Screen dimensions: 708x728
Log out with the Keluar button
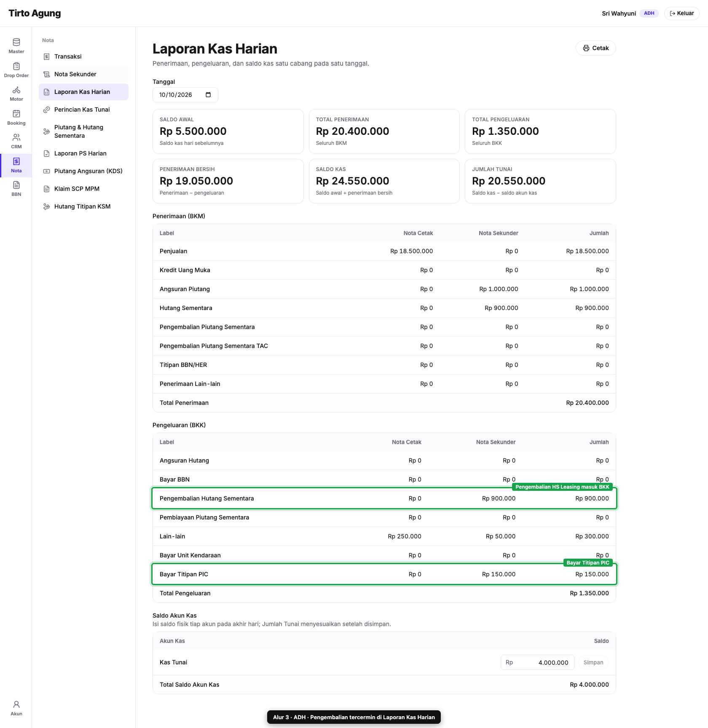tap(681, 13)
